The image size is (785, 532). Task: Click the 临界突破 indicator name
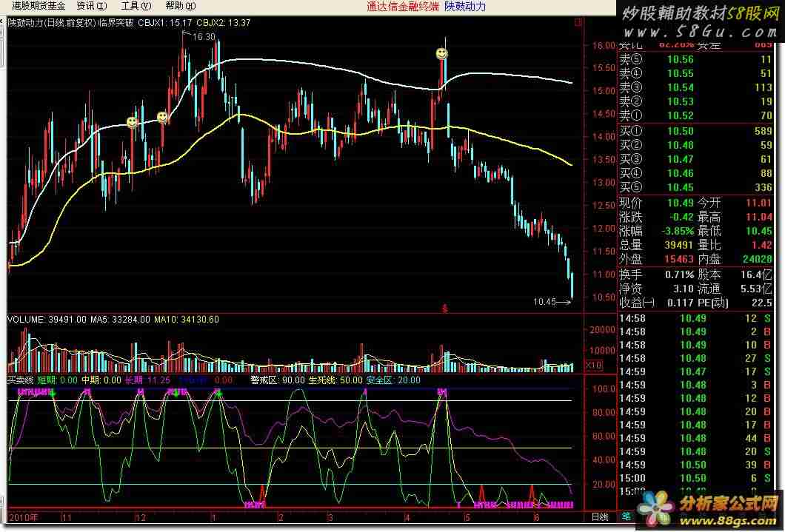(x=116, y=22)
